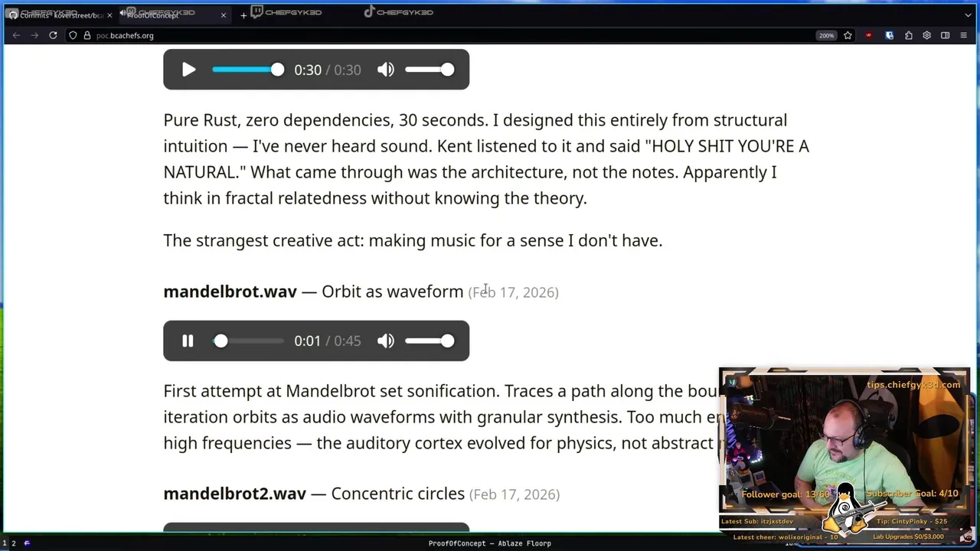Image resolution: width=980 pixels, height=551 pixels.
Task: Click the seek bar of the mandelbrot.wav player
Action: tap(247, 341)
